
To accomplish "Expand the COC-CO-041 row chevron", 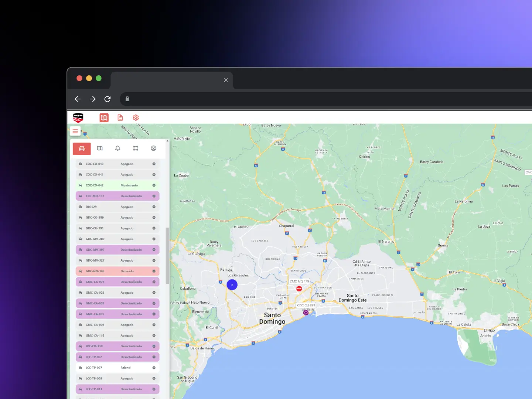I will (154, 175).
